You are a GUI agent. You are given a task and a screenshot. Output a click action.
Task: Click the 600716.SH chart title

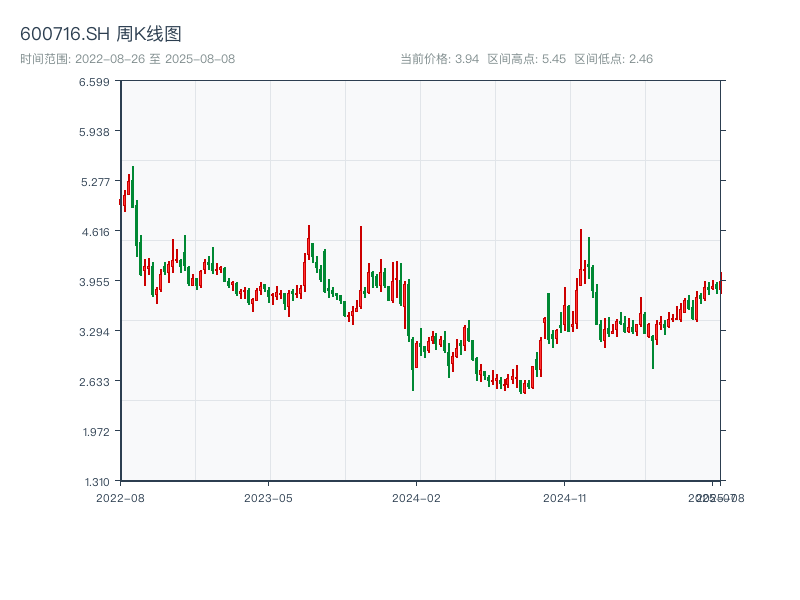tap(101, 35)
